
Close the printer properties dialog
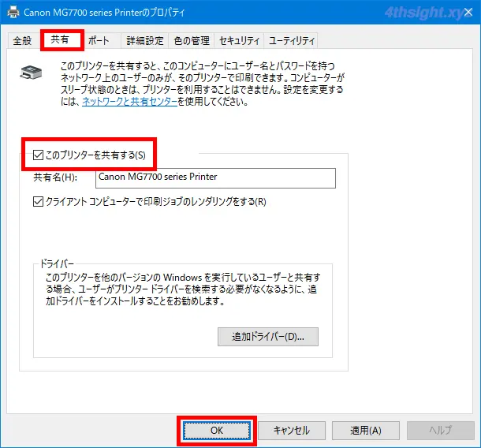tap(468, 13)
